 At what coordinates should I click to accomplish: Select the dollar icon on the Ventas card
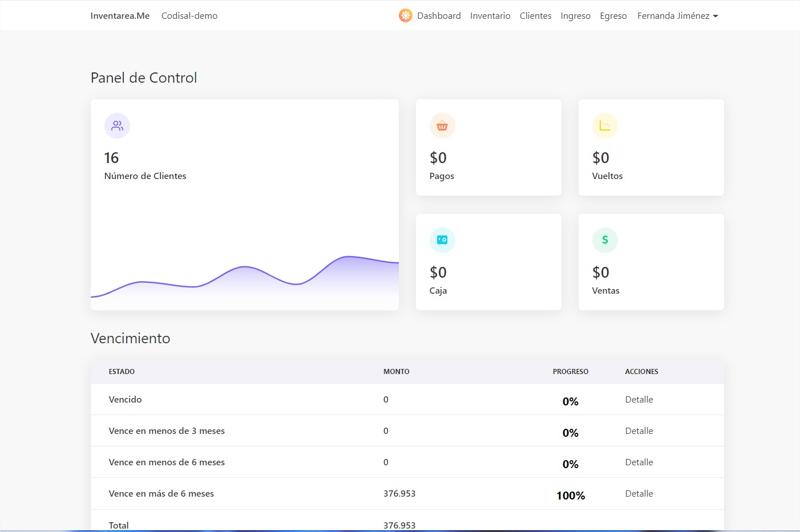[x=605, y=240]
